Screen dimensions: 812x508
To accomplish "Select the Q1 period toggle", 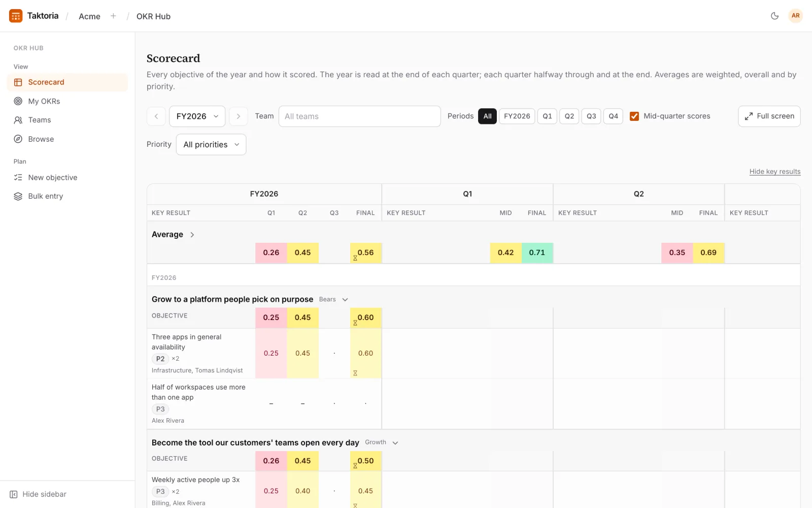I will [547, 116].
